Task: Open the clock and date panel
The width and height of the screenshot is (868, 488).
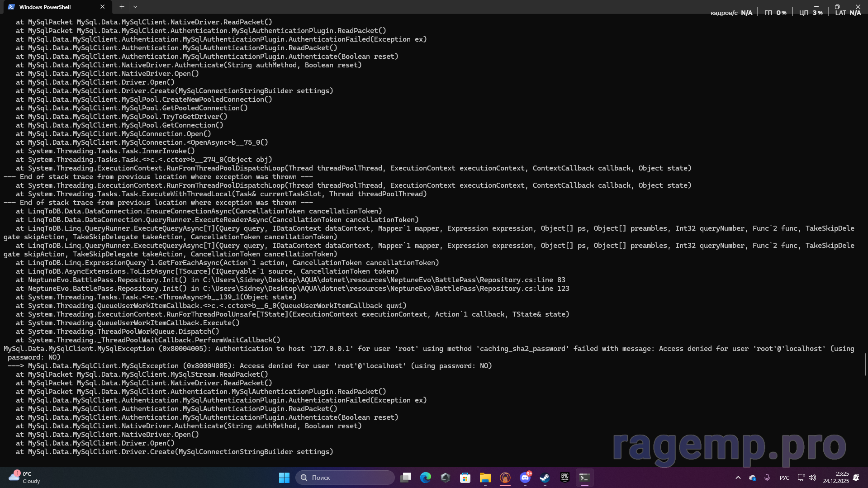Action: pos(836,478)
